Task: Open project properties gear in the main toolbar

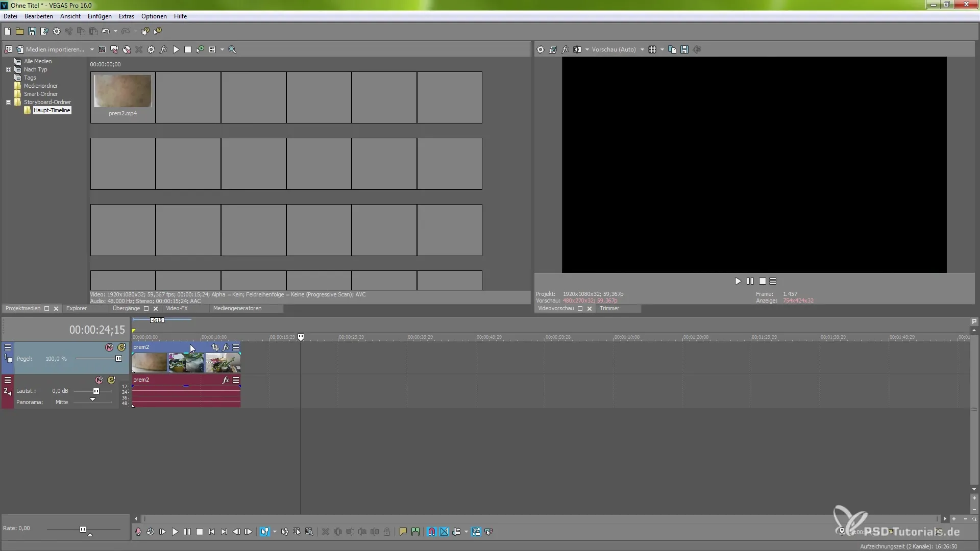Action: click(x=57, y=32)
